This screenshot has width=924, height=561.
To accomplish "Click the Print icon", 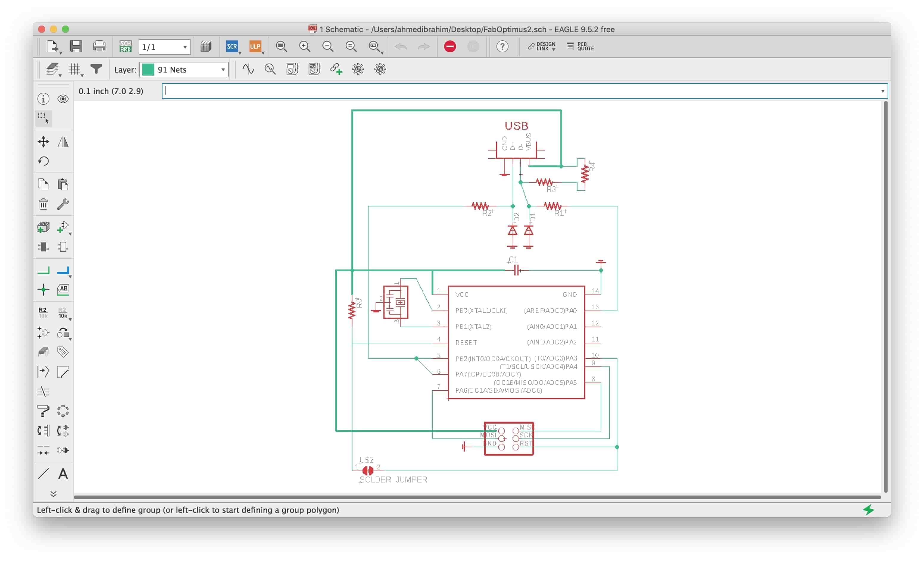I will click(x=99, y=46).
